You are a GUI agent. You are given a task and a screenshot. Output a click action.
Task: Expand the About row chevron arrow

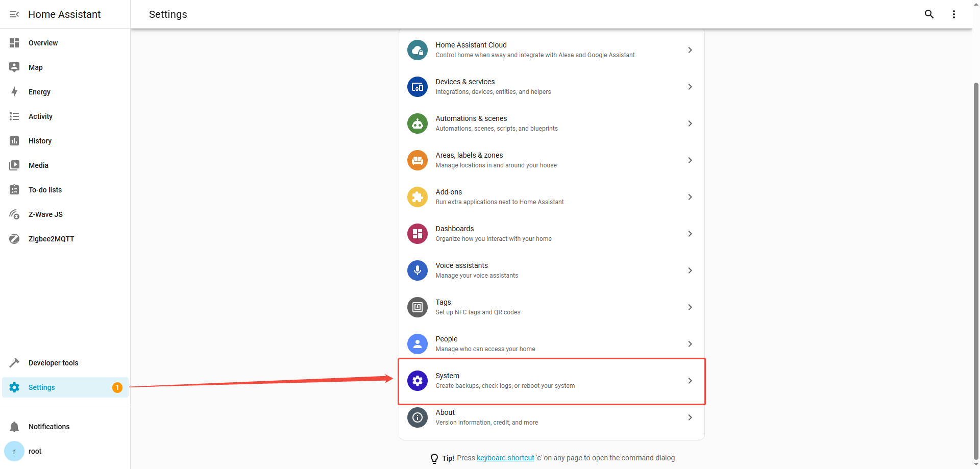[x=690, y=417]
